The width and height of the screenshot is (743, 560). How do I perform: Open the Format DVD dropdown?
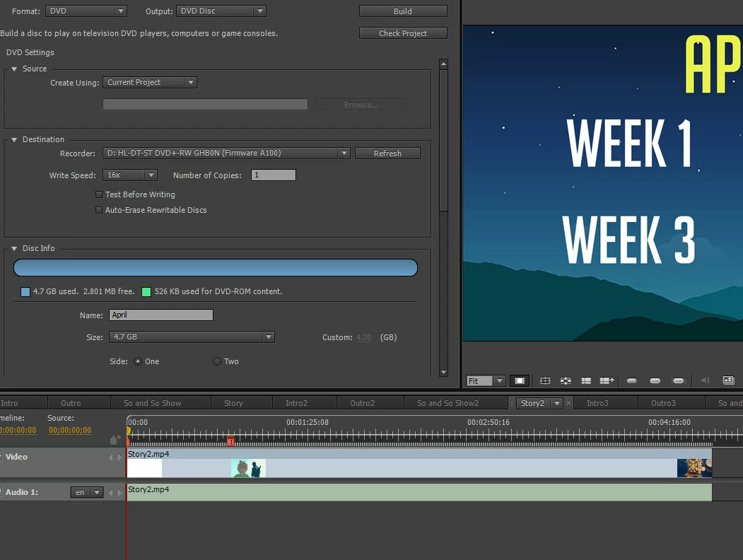[86, 11]
